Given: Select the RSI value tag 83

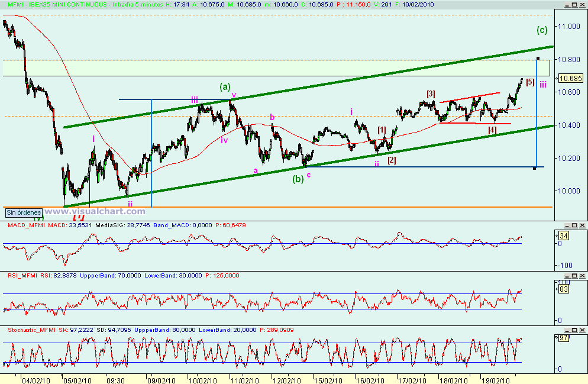Looking at the screenshot, I should [x=564, y=289].
